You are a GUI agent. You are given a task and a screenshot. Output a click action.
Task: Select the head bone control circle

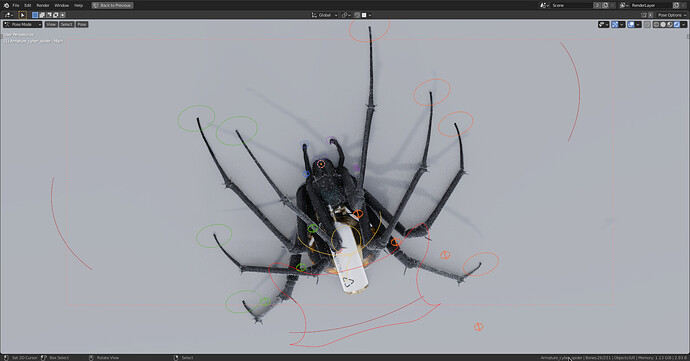[x=321, y=164]
